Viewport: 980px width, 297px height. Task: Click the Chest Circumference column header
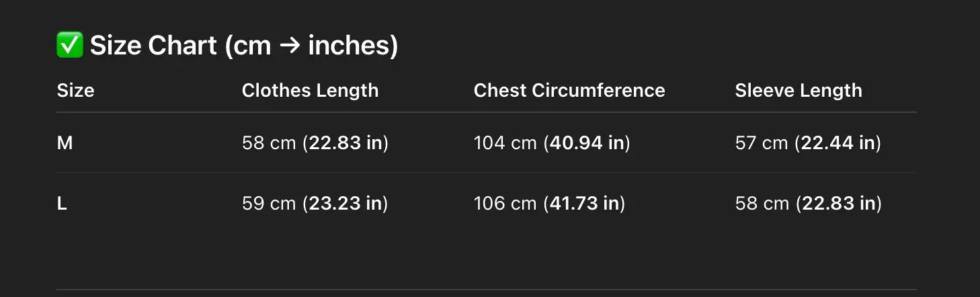coord(569,91)
